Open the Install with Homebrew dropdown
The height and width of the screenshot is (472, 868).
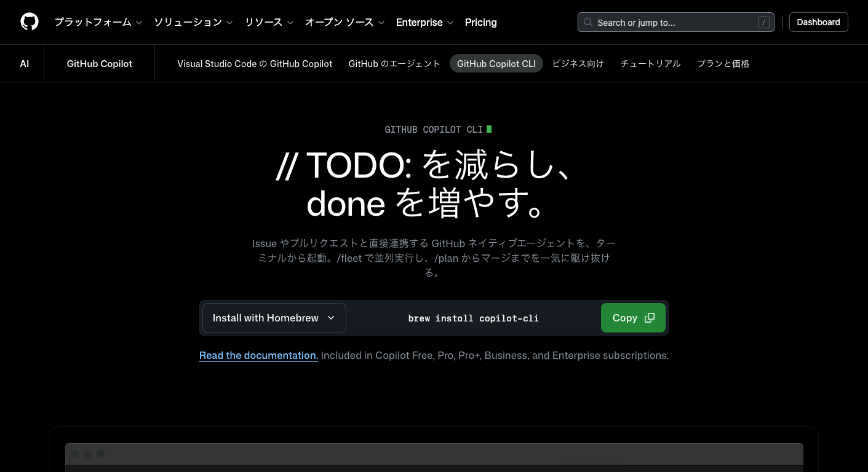pyautogui.click(x=274, y=318)
